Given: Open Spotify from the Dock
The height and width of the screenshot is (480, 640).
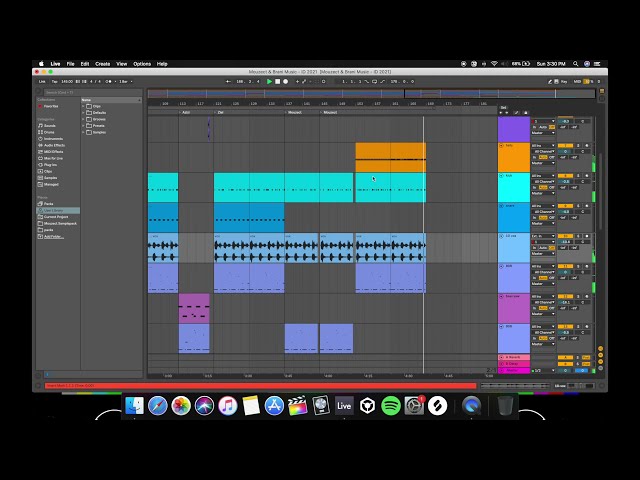Looking at the screenshot, I should pos(391,406).
